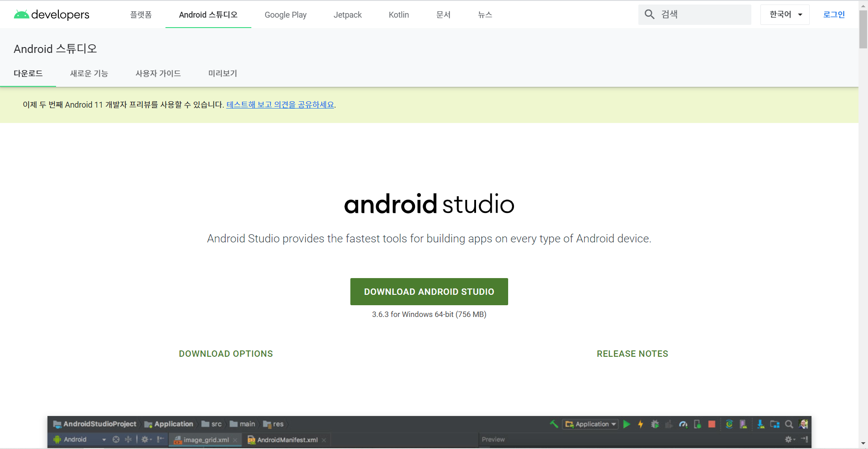
Task: Click the 로그인 sign-in link
Action: coord(834,14)
